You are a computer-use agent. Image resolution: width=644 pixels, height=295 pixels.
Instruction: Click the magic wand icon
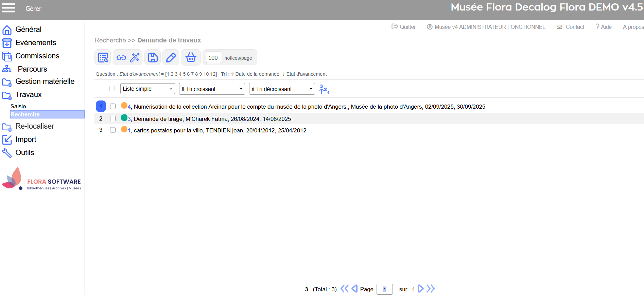point(135,57)
